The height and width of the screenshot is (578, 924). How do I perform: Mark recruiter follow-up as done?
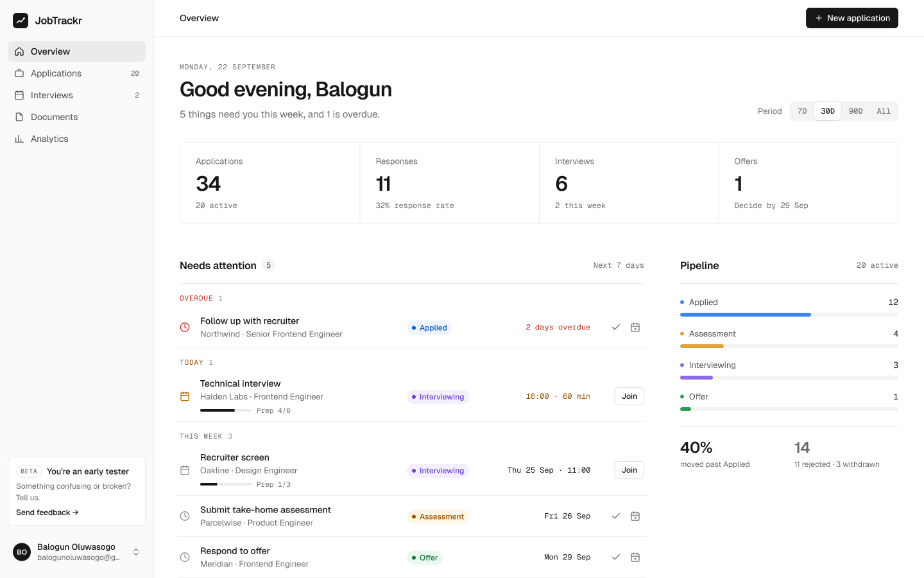click(616, 328)
